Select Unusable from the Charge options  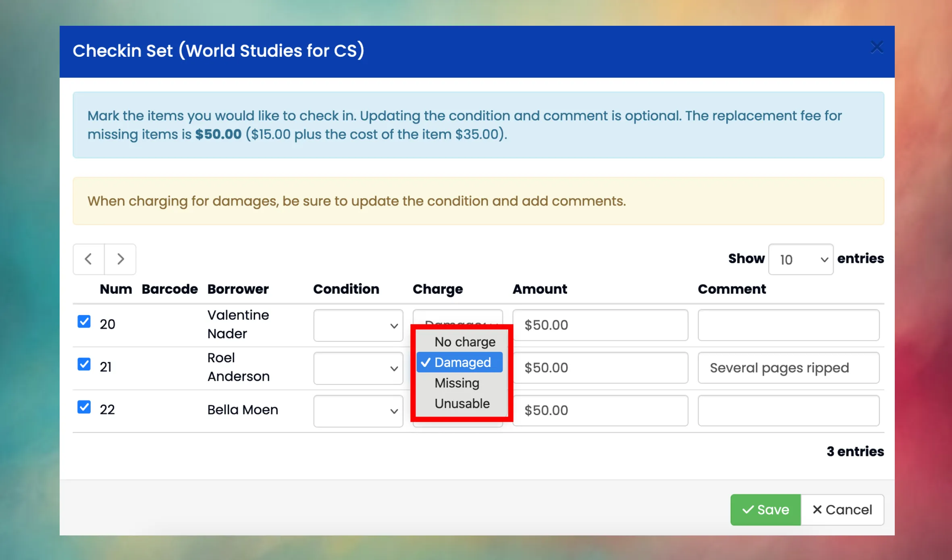click(462, 403)
